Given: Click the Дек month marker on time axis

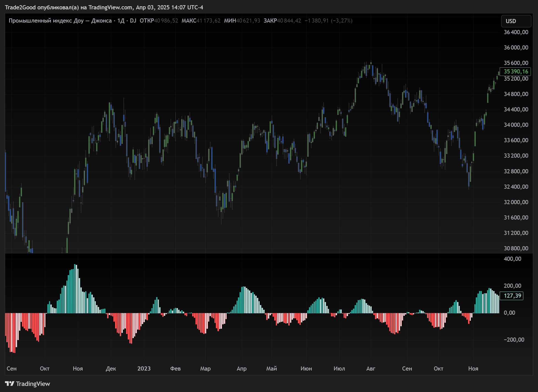Looking at the screenshot, I should click(111, 369).
